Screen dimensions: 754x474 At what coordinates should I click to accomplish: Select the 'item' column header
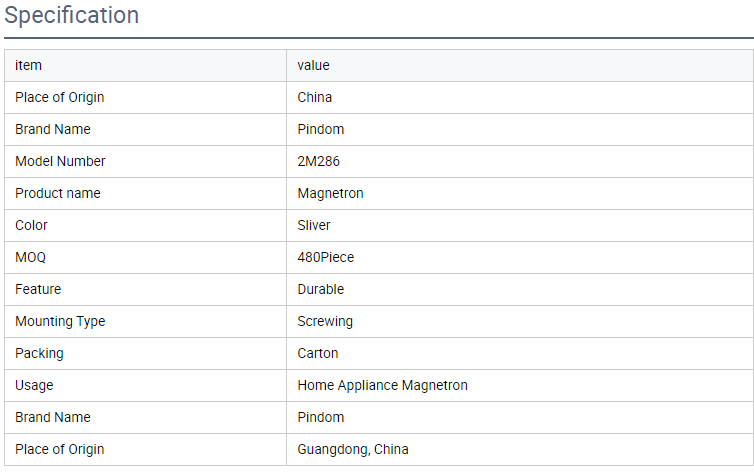click(x=28, y=65)
